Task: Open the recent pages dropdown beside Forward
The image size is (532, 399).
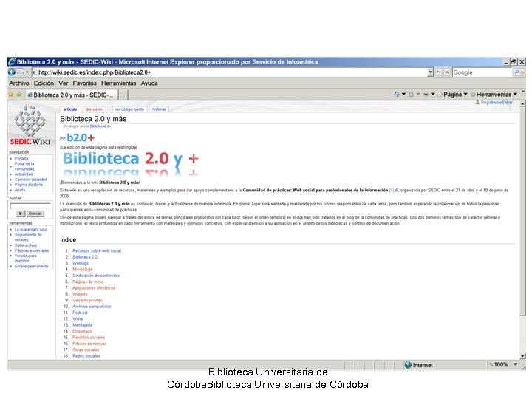Action: (x=27, y=72)
